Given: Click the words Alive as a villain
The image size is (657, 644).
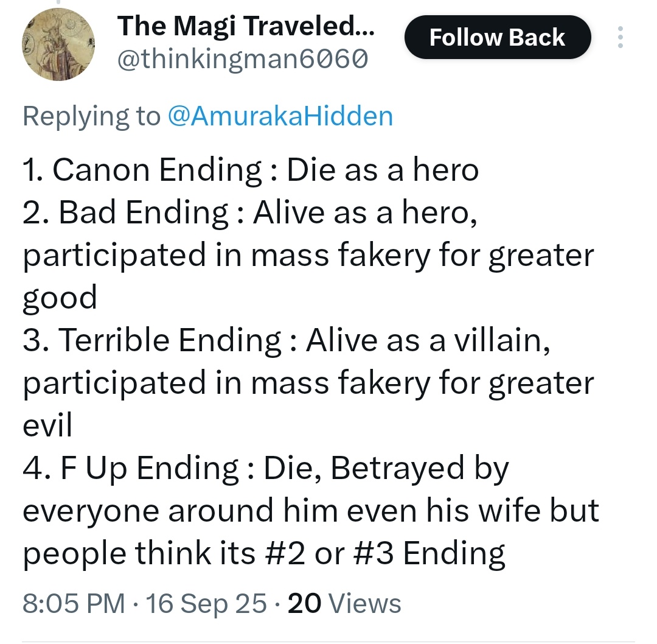Looking at the screenshot, I should coord(428,340).
